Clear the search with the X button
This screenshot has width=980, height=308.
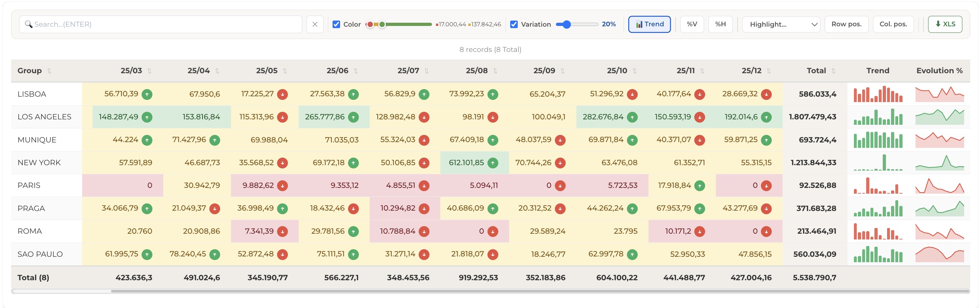click(315, 25)
